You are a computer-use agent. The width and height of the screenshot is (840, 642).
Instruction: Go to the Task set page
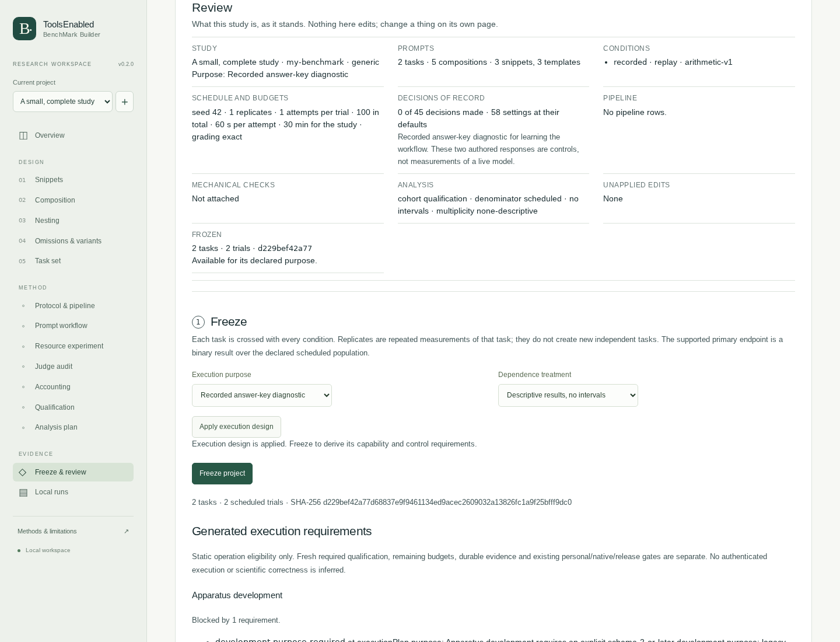pyautogui.click(x=73, y=261)
